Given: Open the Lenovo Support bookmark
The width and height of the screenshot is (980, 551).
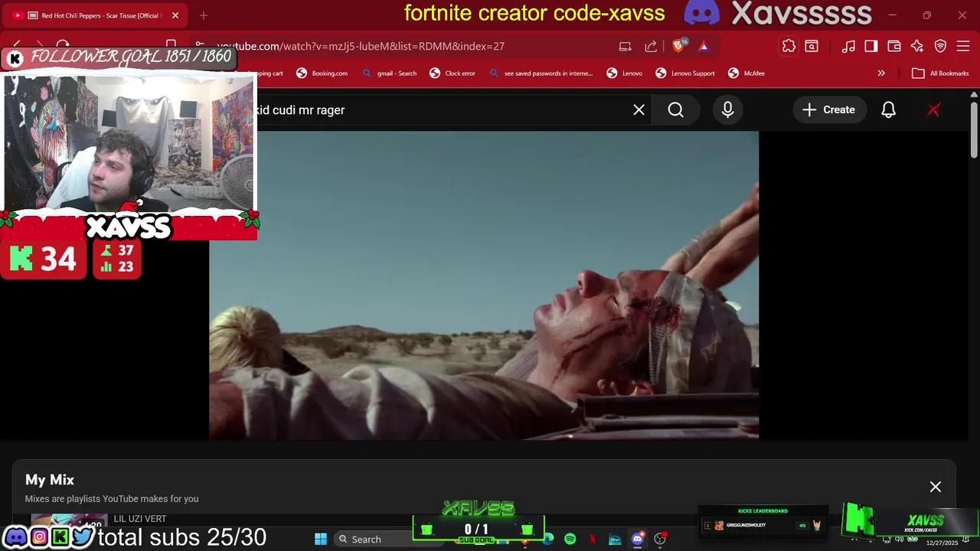Looking at the screenshot, I should click(685, 73).
